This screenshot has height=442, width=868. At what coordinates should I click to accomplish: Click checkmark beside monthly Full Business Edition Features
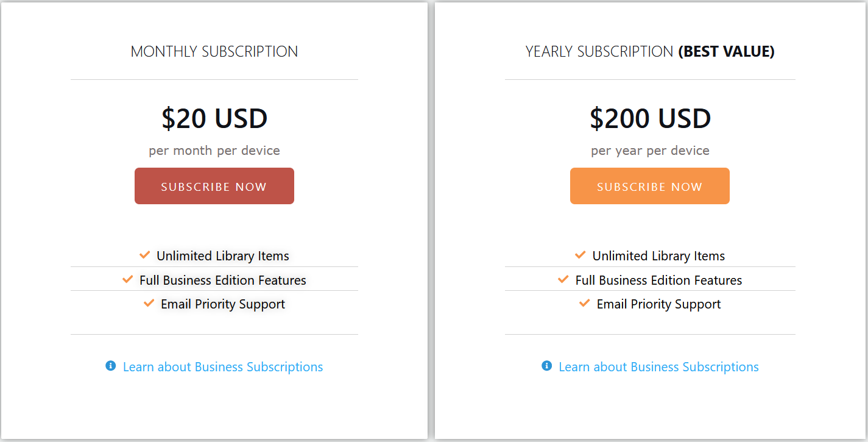click(128, 279)
